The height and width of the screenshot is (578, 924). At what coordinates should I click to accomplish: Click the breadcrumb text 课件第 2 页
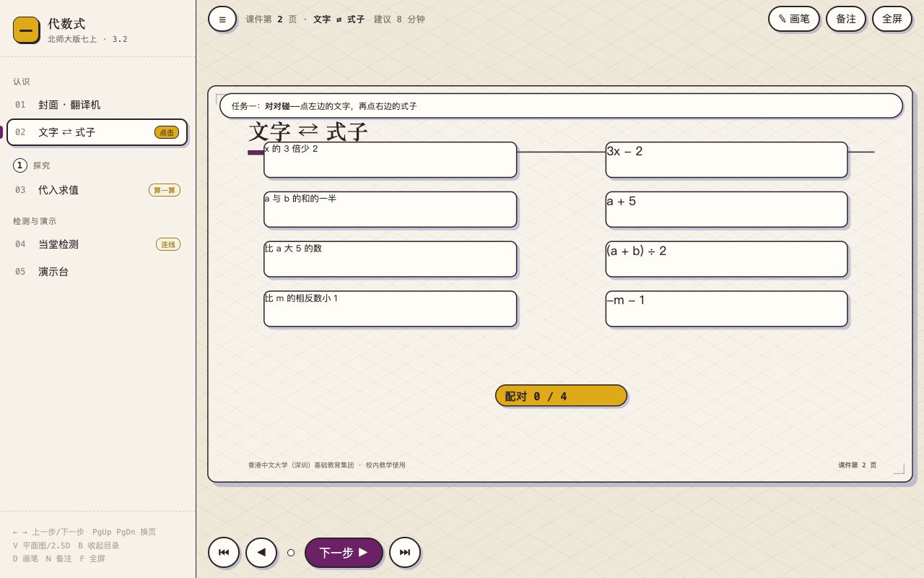coord(271,20)
